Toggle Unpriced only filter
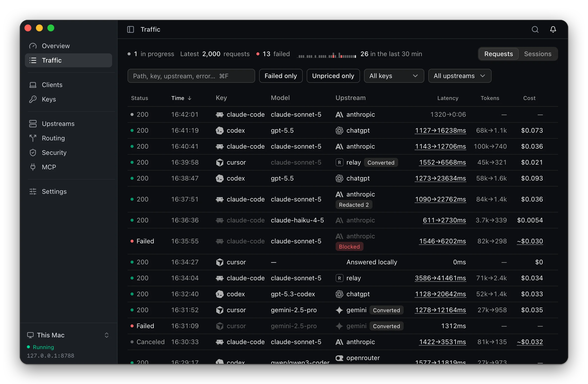This screenshot has width=588, height=384. coord(333,76)
